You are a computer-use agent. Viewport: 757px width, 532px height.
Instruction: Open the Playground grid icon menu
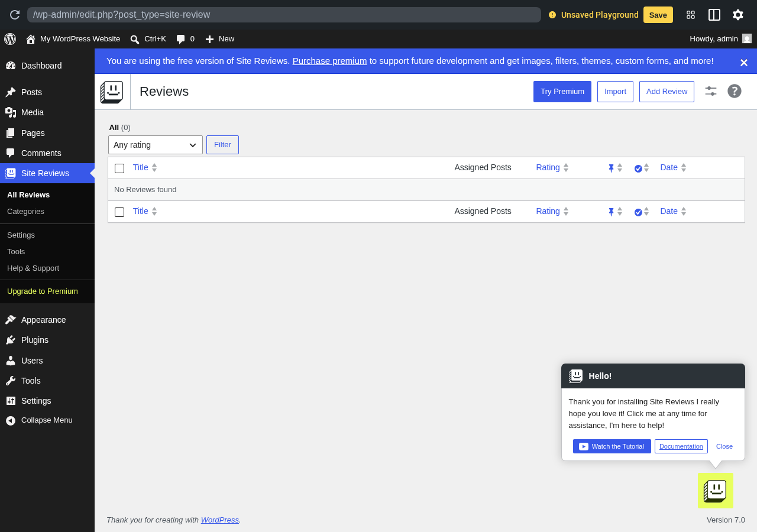691,15
